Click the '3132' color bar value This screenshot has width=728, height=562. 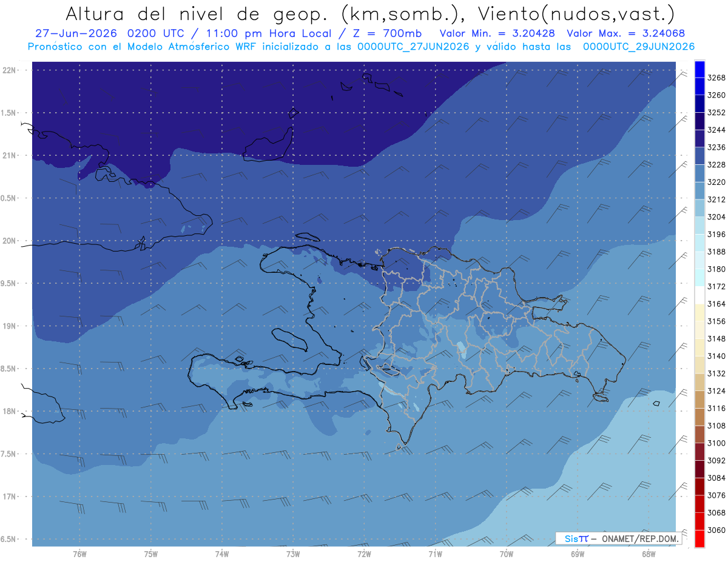[x=716, y=373]
